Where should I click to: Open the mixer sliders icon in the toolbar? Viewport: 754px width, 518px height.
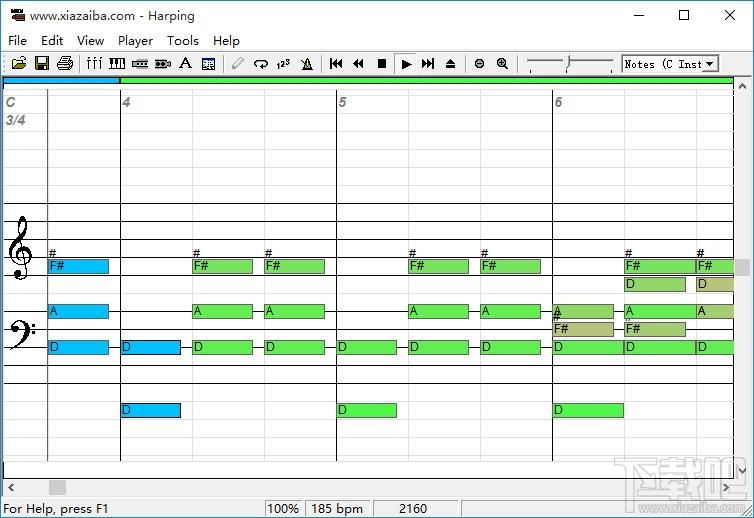pyautogui.click(x=94, y=64)
